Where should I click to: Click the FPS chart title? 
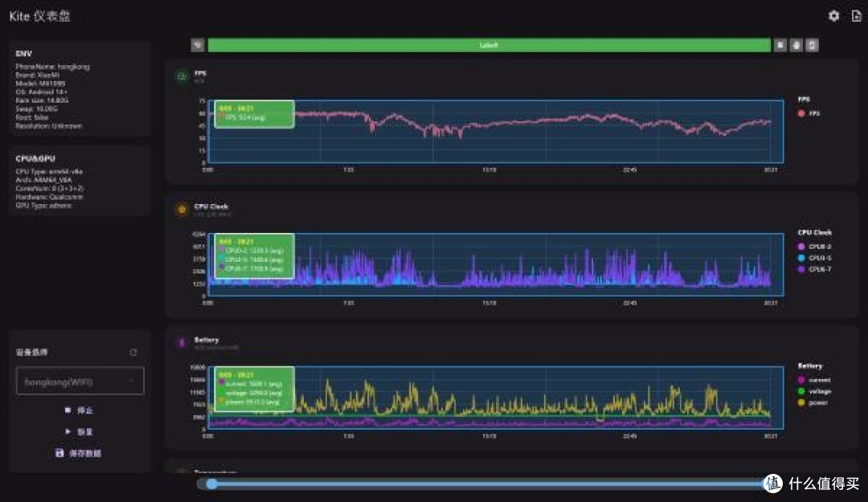click(x=200, y=73)
